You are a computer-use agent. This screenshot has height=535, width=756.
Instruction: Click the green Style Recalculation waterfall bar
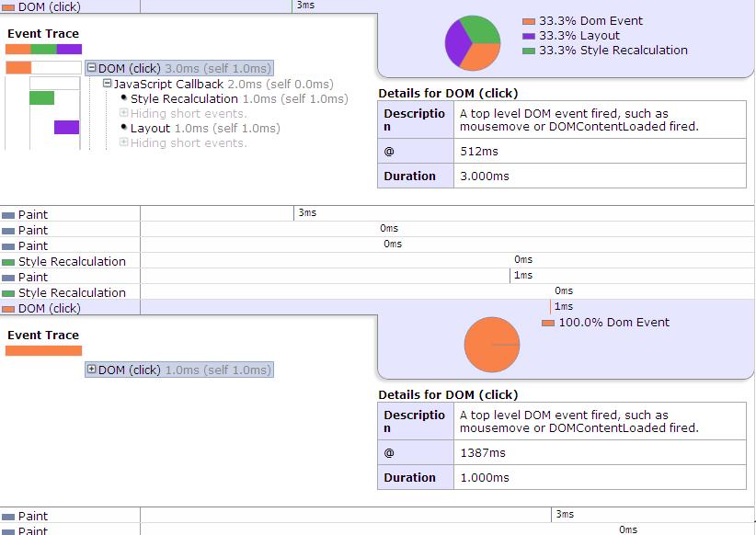[41, 98]
